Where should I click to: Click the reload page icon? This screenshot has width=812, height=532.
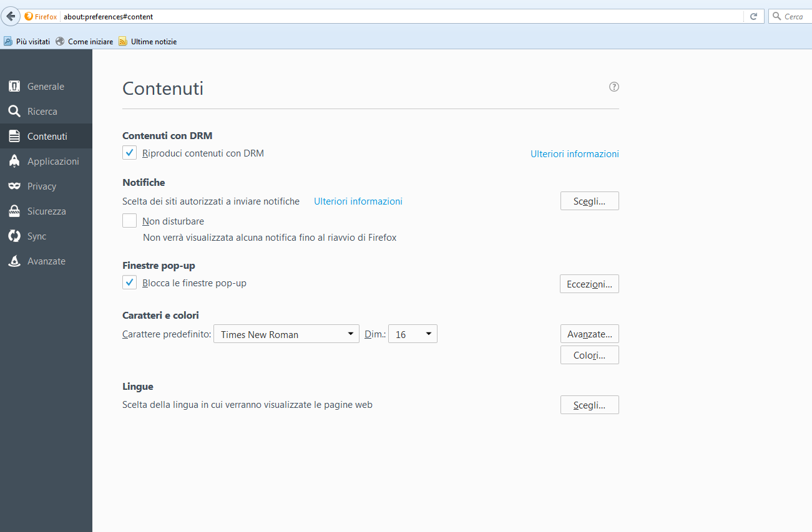point(754,16)
